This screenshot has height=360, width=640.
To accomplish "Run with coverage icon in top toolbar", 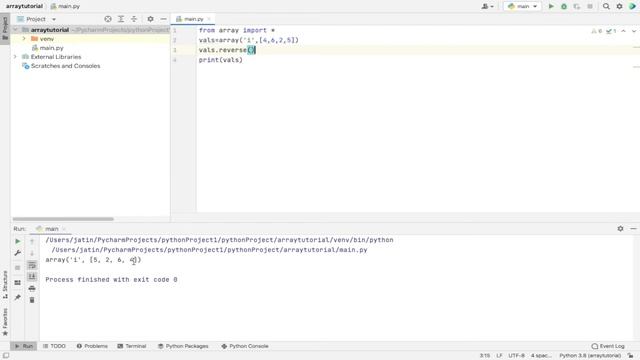I will click(577, 6).
